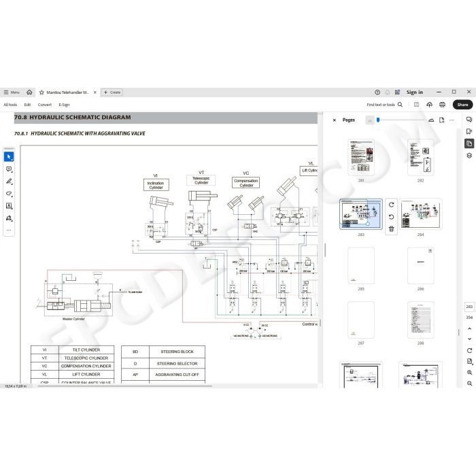Click Sign in
This screenshot has width=476, height=476.
pyautogui.click(x=414, y=92)
